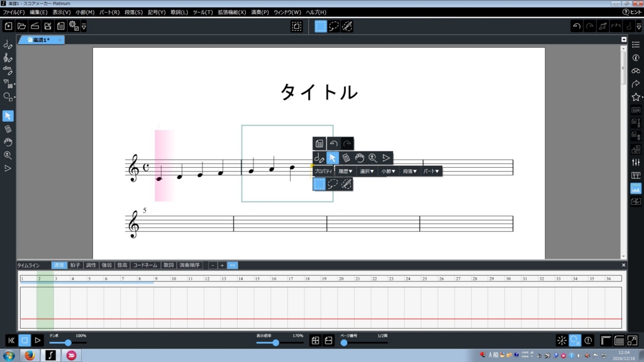Choose brush selection mode in top toolbar
The image size is (644, 362).
pos(347,26)
